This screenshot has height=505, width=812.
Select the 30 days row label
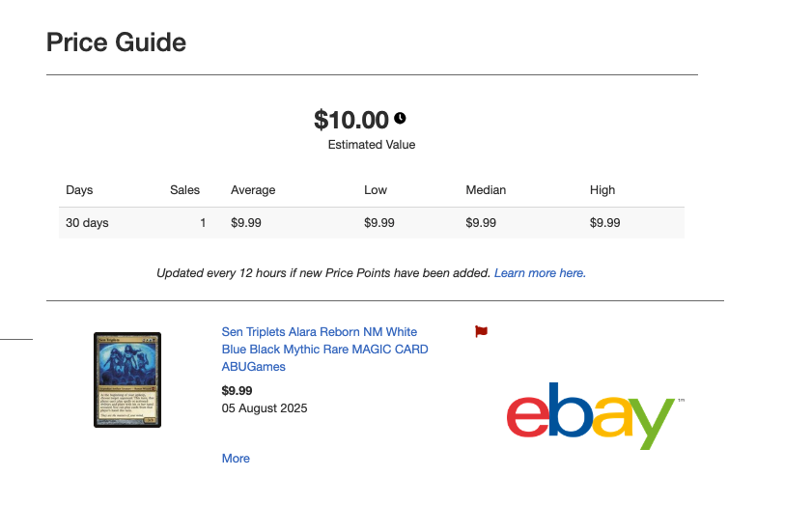(x=87, y=223)
